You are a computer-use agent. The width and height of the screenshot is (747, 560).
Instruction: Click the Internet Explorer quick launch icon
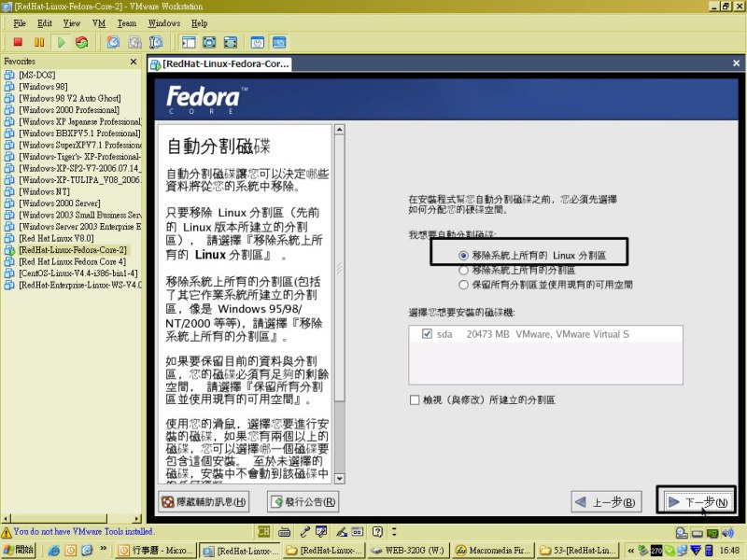[54, 551]
